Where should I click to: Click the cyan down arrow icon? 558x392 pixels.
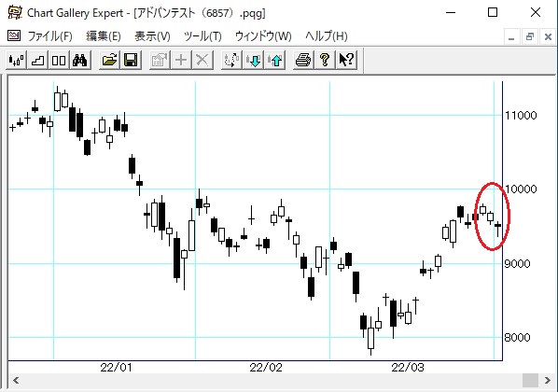pos(254,60)
